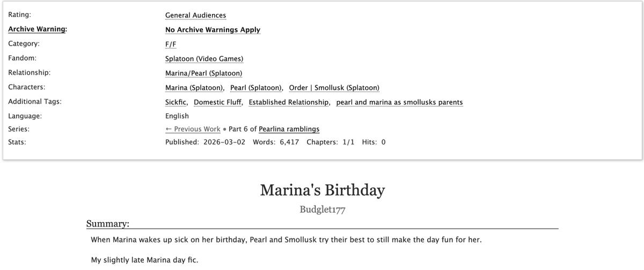
Task: Select the F/F category tag
Action: coord(171,44)
